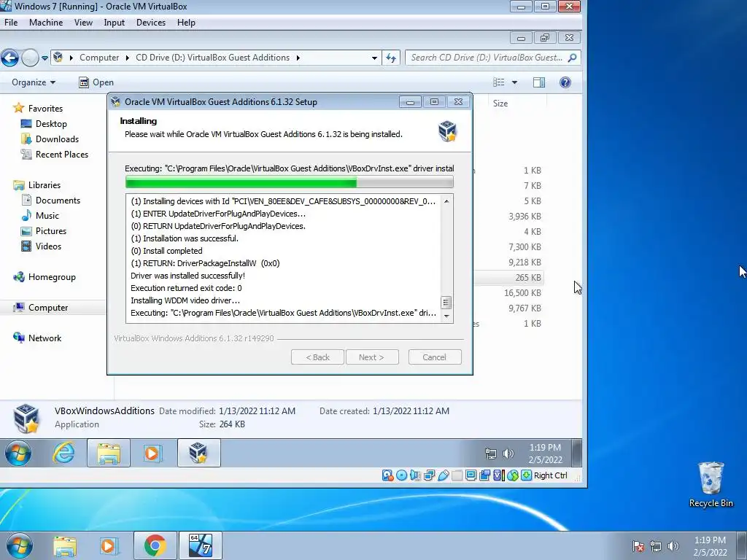Click the Cancel button in setup
This screenshot has height=560, width=747.
tap(435, 357)
